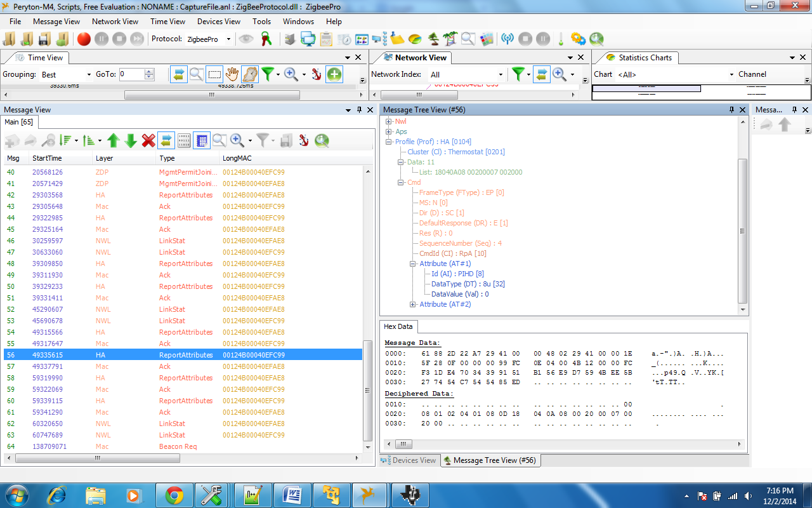Click the red X delete icon in Message View

coord(148,140)
